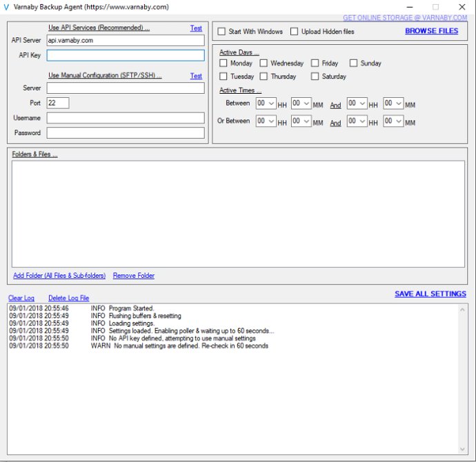Click 'Use API Services (Recommended)' heading

(99, 28)
